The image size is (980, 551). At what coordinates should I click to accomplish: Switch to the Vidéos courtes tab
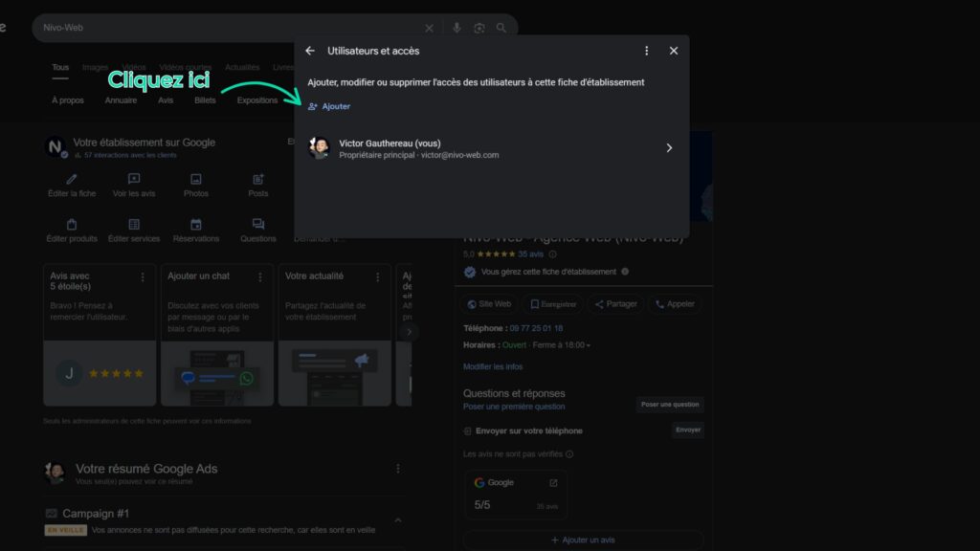point(185,68)
